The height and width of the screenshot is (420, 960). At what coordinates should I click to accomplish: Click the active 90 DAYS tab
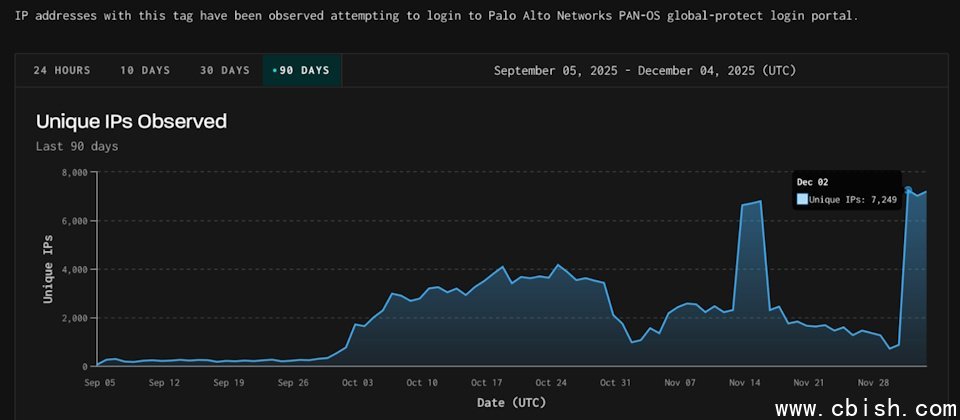302,70
